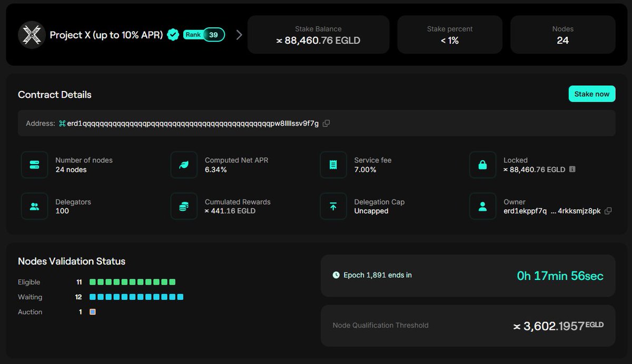The width and height of the screenshot is (632, 364).
Task: Click the Stake Balance card
Action: click(x=318, y=35)
